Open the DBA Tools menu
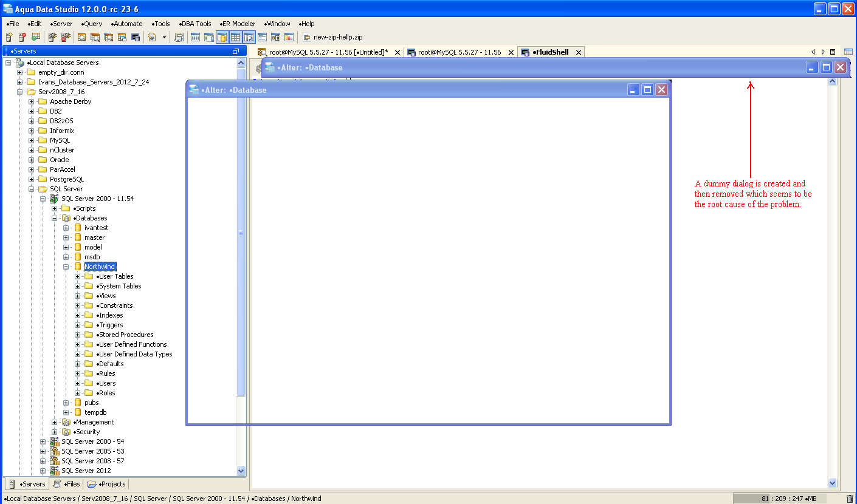The image size is (857, 504). click(195, 24)
